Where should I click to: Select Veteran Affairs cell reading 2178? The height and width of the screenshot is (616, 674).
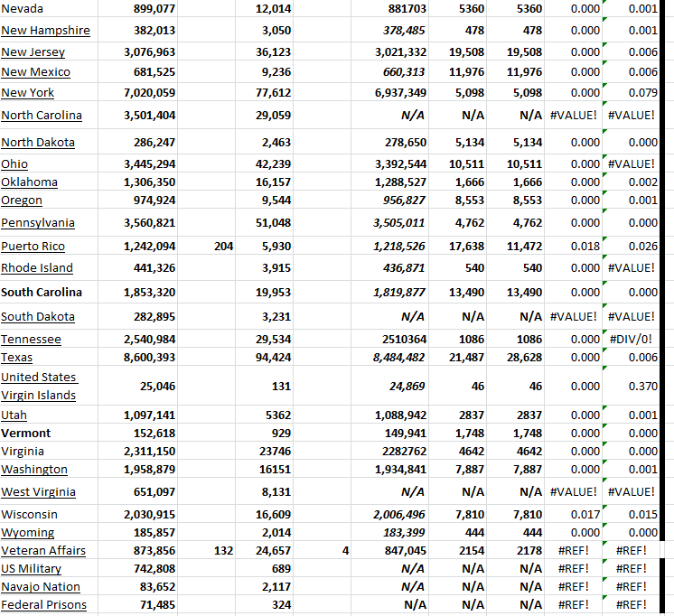click(515, 550)
